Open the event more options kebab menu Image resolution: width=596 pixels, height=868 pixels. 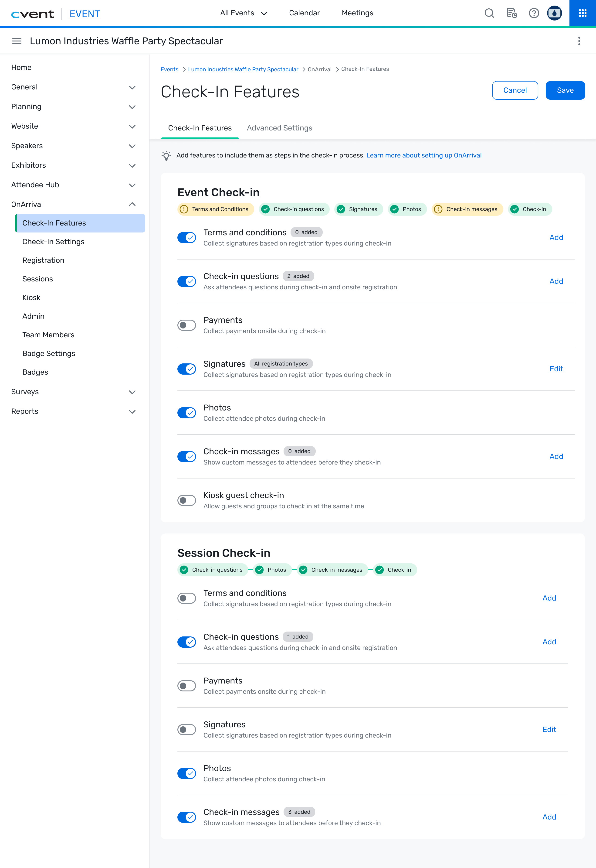pyautogui.click(x=579, y=41)
